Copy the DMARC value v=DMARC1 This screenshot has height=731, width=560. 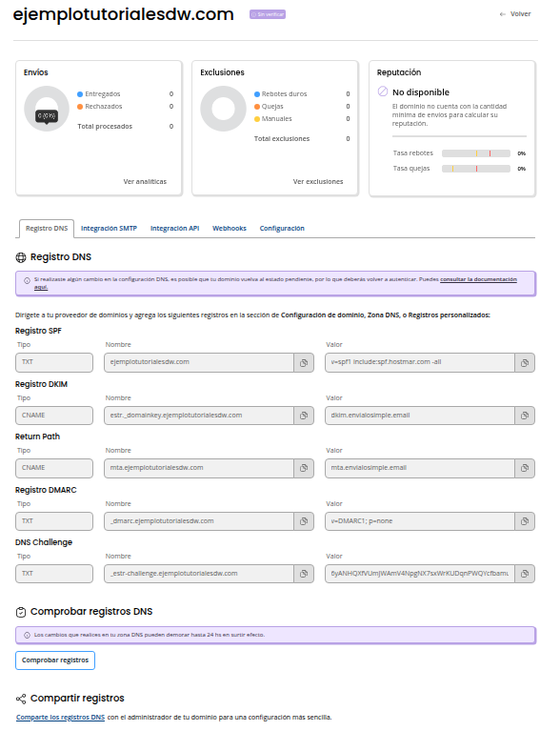point(525,521)
